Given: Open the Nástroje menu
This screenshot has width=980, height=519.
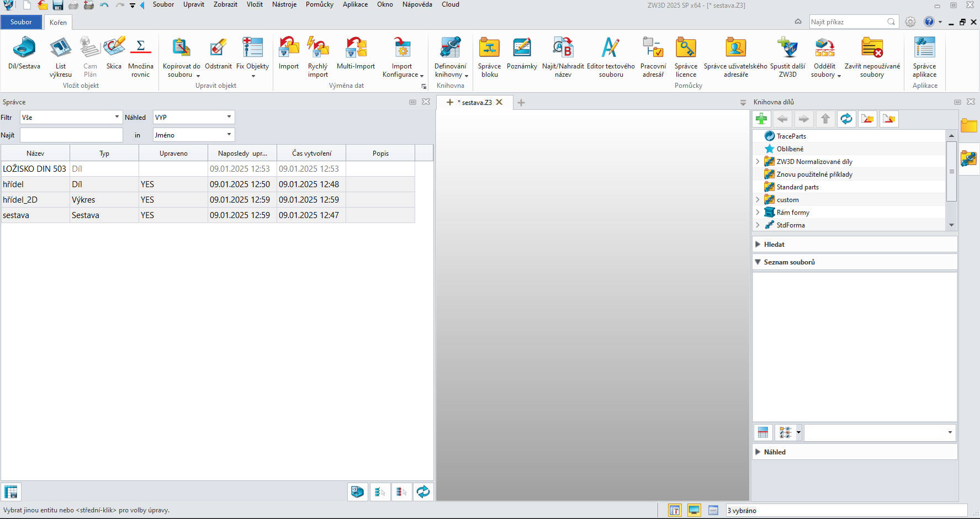Looking at the screenshot, I should (284, 4).
